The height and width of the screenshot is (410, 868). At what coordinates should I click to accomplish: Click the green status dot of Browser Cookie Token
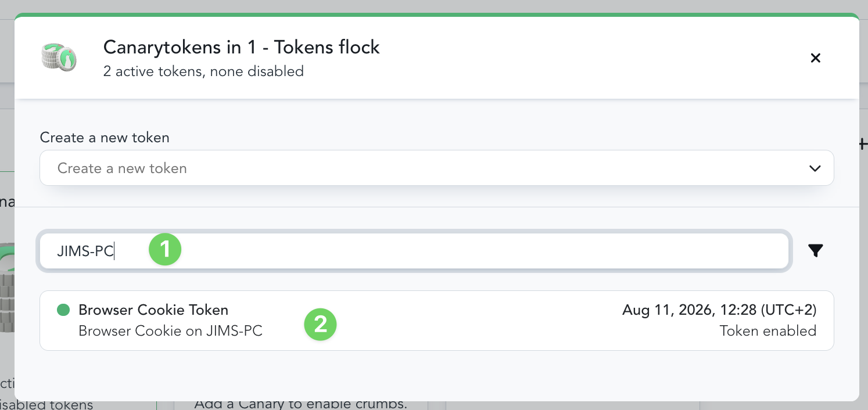(x=63, y=310)
